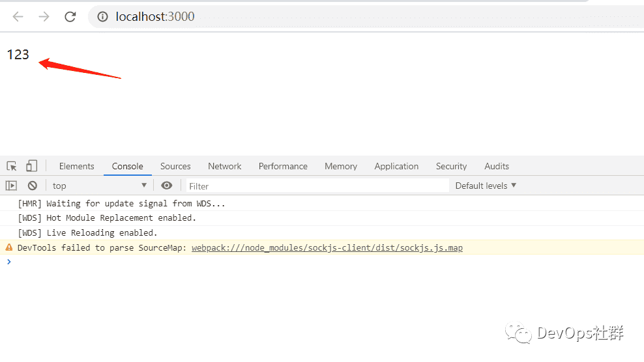
Task: Select the Console tab
Action: 127,166
